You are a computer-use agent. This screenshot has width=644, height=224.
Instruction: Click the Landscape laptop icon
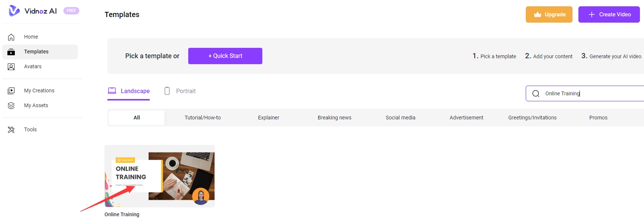pyautogui.click(x=112, y=91)
